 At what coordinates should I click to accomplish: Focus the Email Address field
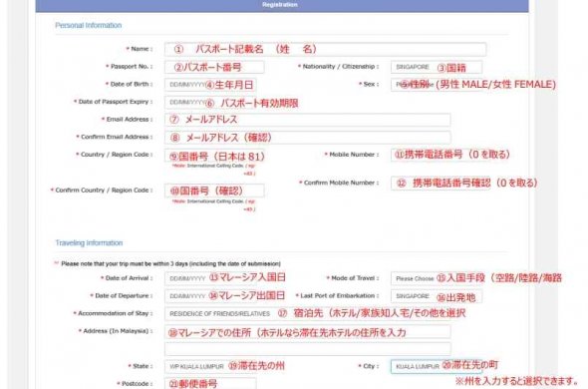click(307, 120)
